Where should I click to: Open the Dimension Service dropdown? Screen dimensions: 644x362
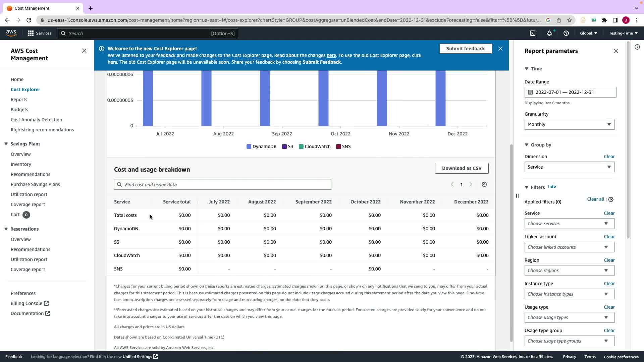pos(569,167)
